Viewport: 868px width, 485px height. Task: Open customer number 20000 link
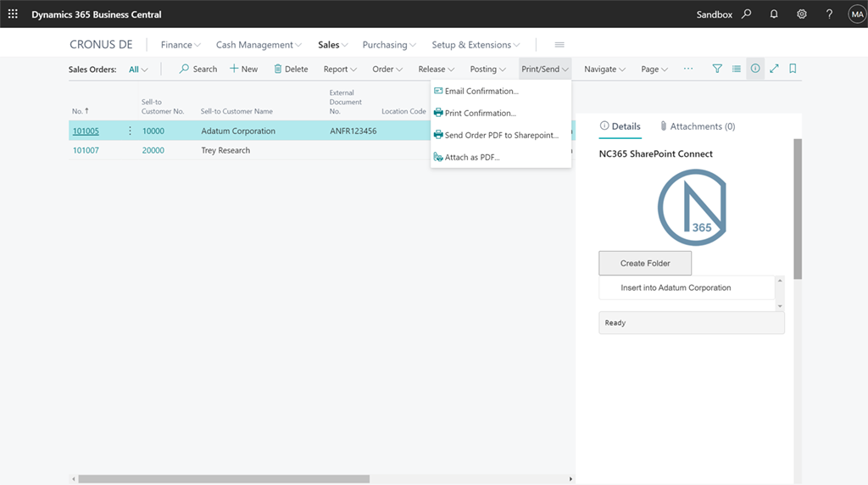(x=153, y=150)
